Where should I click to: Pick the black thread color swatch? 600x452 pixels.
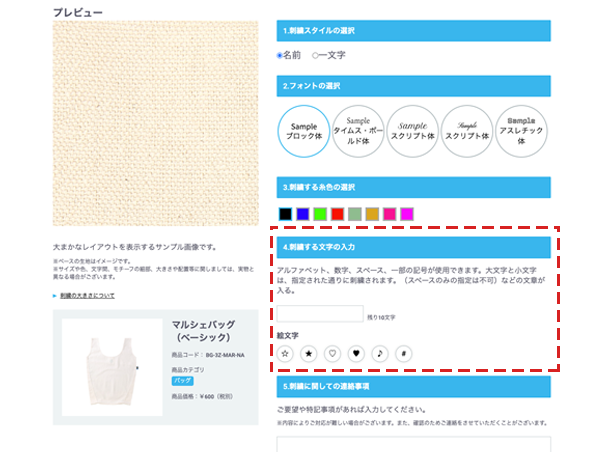coord(285,214)
